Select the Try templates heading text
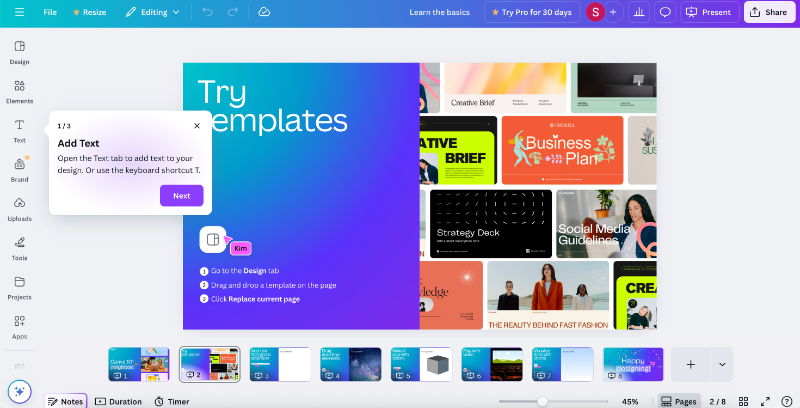This screenshot has height=408, width=800. point(272,107)
